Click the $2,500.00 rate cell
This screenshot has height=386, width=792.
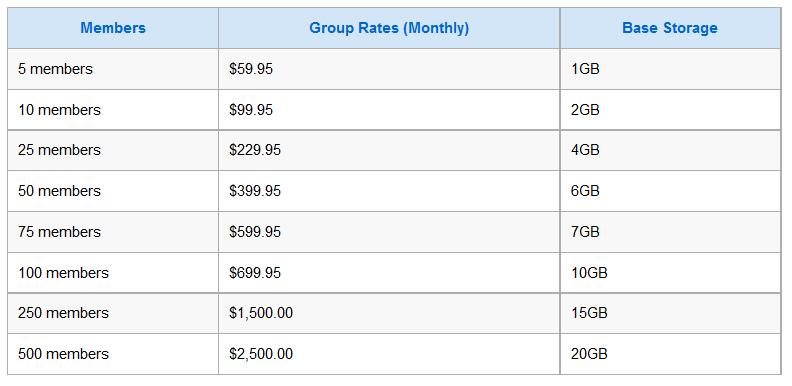tap(389, 354)
